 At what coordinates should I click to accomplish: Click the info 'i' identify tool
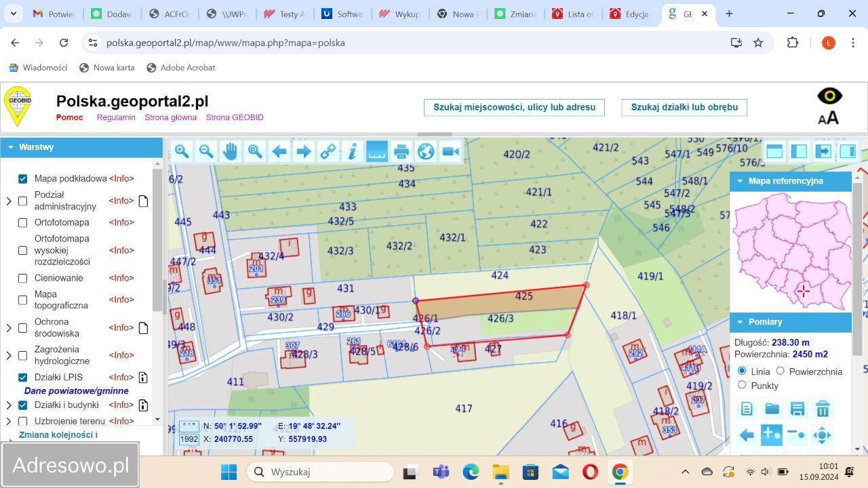352,152
